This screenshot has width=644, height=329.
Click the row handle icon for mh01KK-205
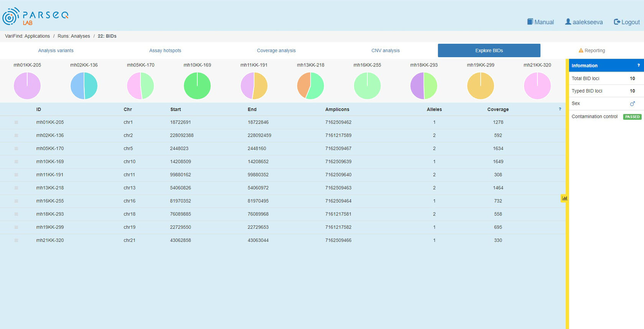pos(16,122)
